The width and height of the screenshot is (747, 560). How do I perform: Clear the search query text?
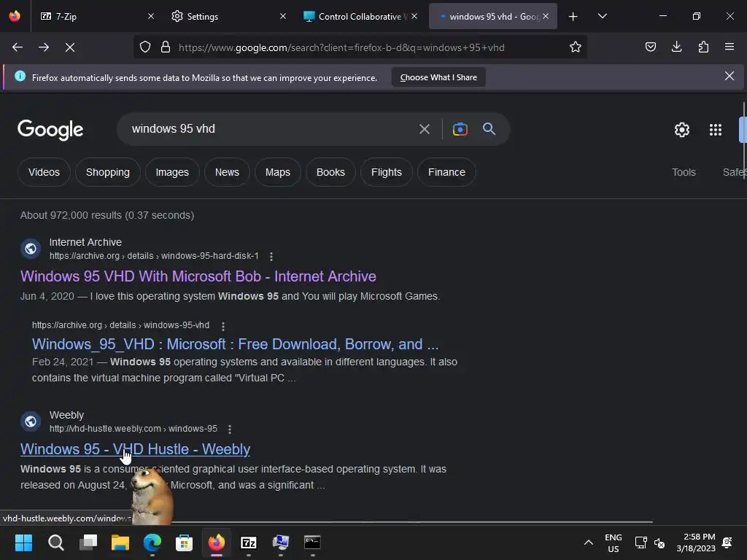(425, 129)
